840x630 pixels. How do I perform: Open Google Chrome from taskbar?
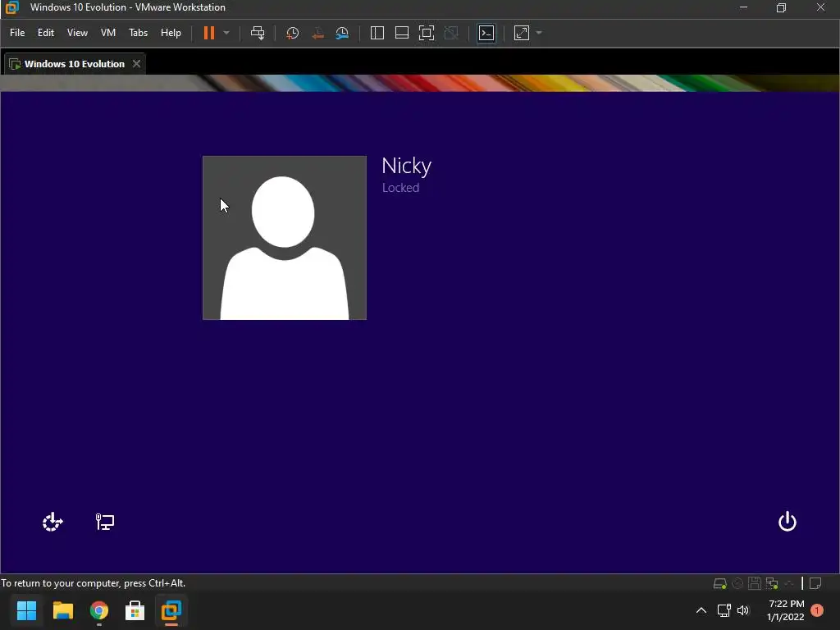(x=99, y=610)
